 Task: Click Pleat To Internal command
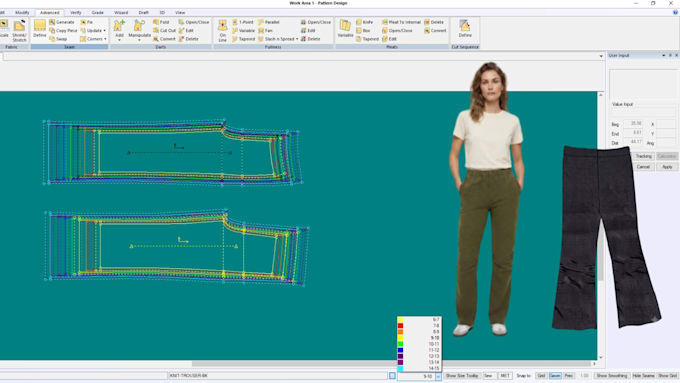(x=401, y=22)
